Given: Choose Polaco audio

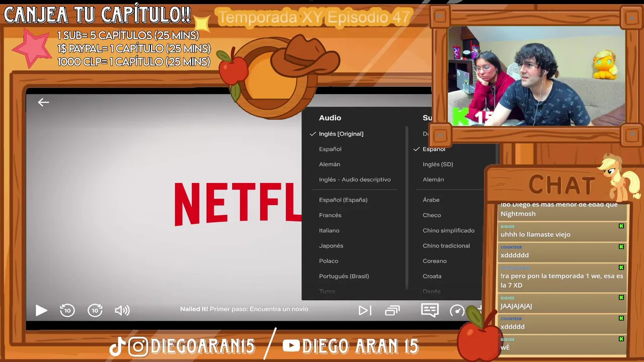Looking at the screenshot, I should point(329,261).
